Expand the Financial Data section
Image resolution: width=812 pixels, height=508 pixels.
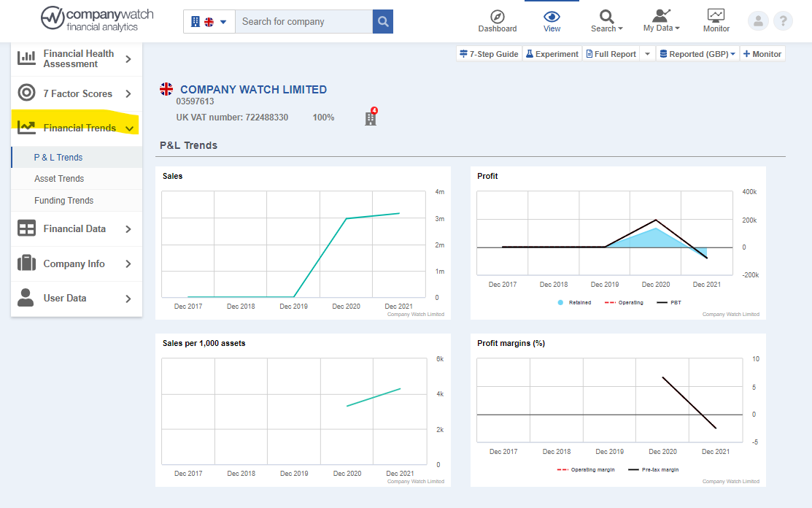click(x=77, y=229)
